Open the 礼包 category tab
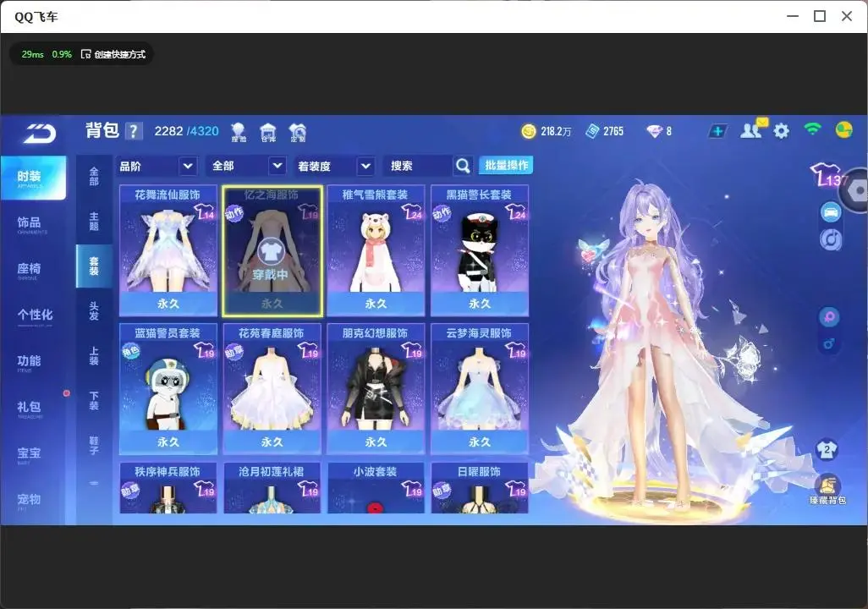 (x=30, y=408)
